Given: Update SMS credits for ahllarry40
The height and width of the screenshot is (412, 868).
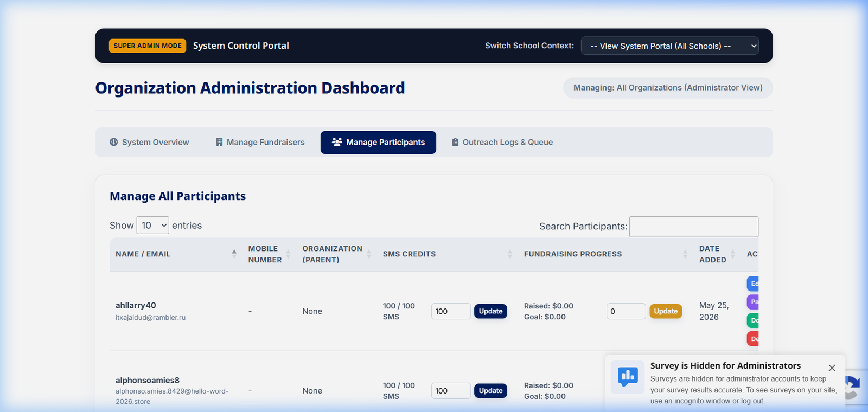Looking at the screenshot, I should coord(490,311).
